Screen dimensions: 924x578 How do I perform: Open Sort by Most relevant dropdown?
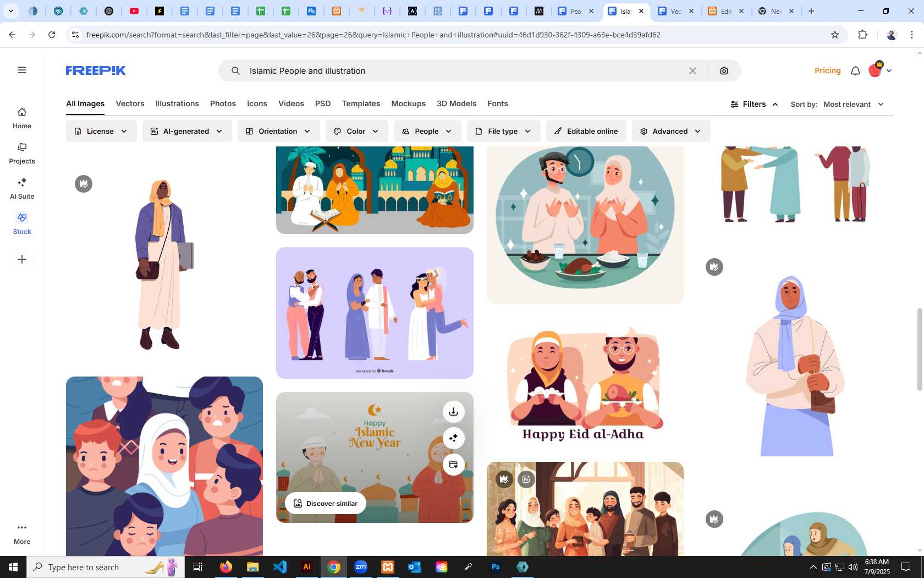click(854, 104)
